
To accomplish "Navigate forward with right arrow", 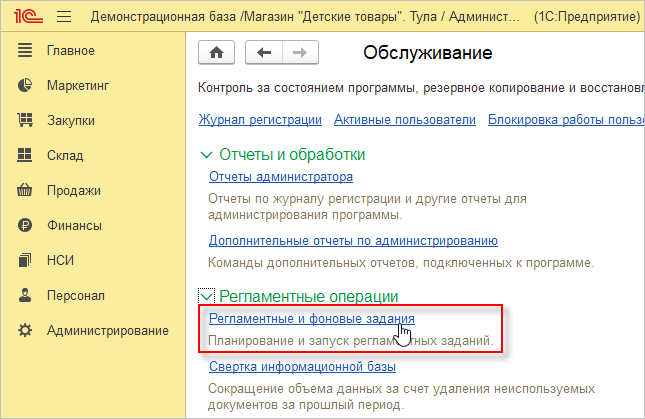I will click(300, 52).
